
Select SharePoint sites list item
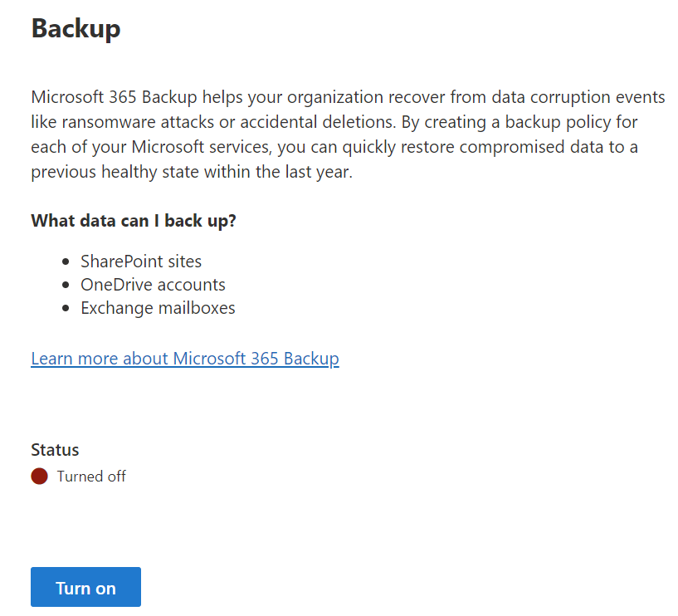[141, 262]
